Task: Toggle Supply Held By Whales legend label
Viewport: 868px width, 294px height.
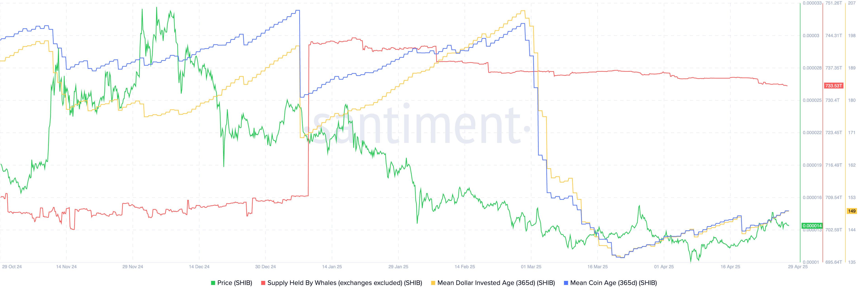Action: 344,283
